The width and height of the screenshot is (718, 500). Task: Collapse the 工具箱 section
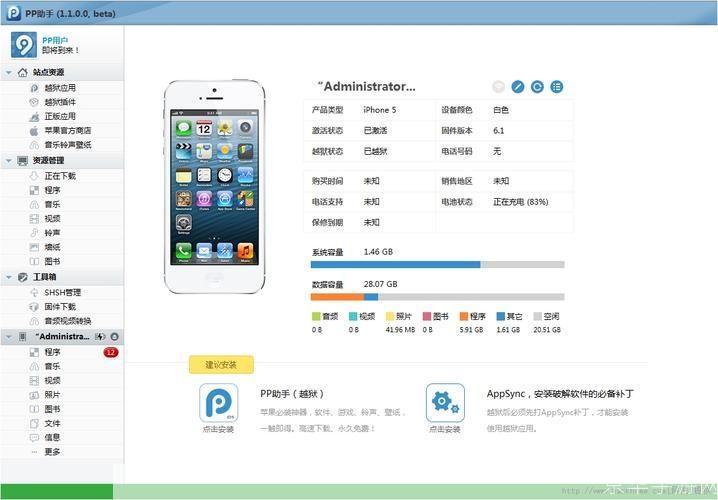pyautogui.click(x=9, y=277)
